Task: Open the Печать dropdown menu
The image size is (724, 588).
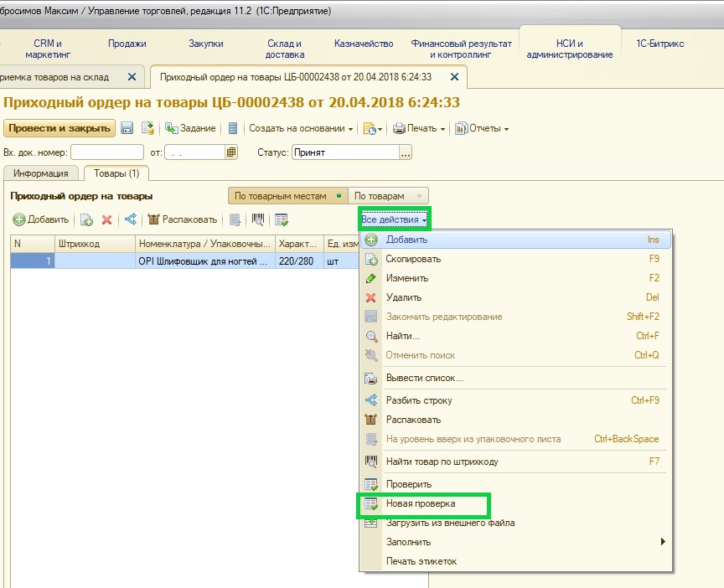Action: coord(419,128)
